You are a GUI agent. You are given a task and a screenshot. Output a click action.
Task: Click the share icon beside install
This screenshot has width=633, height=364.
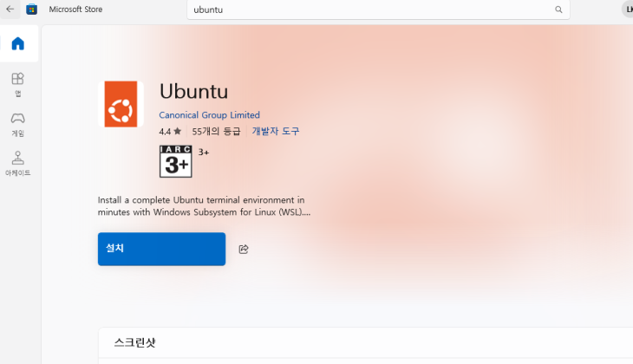pos(244,249)
